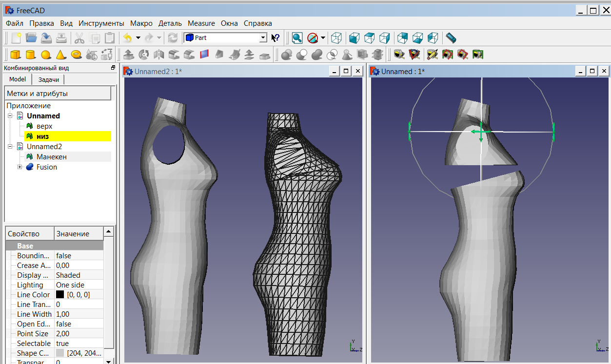Open the Макро menu
611x364 pixels.
141,23
